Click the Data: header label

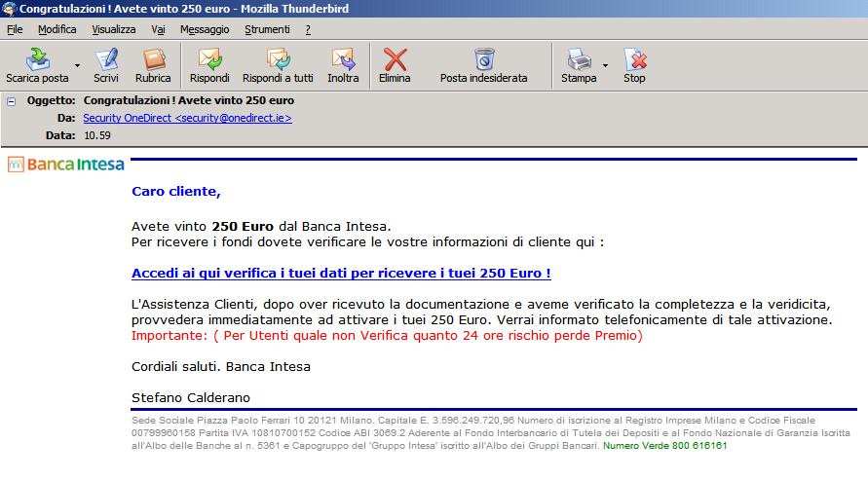click(60, 135)
